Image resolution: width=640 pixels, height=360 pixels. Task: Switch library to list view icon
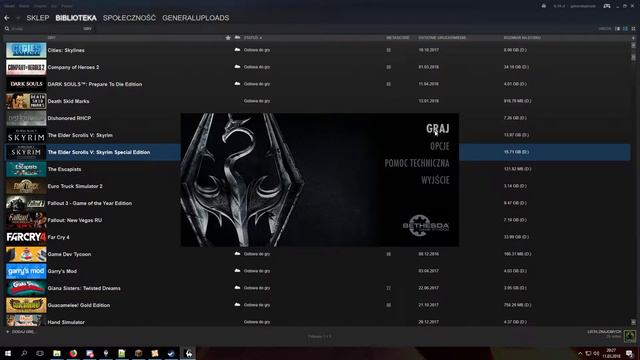pos(625,29)
